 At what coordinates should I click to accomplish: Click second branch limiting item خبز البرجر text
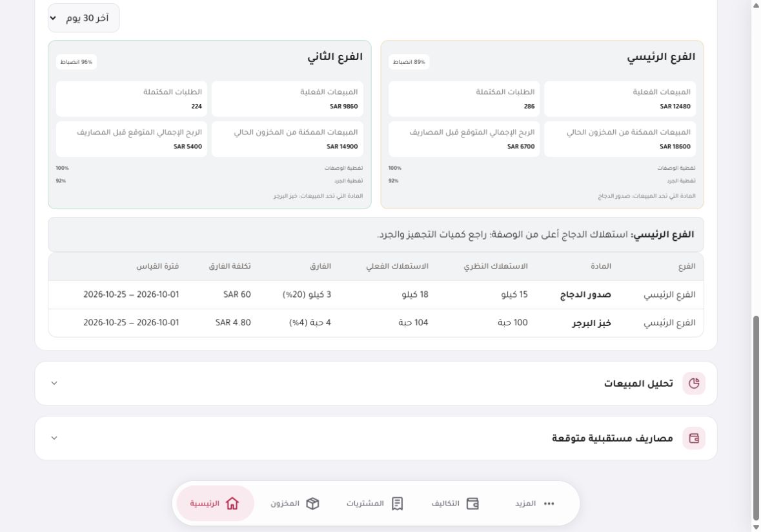[x=318, y=196]
